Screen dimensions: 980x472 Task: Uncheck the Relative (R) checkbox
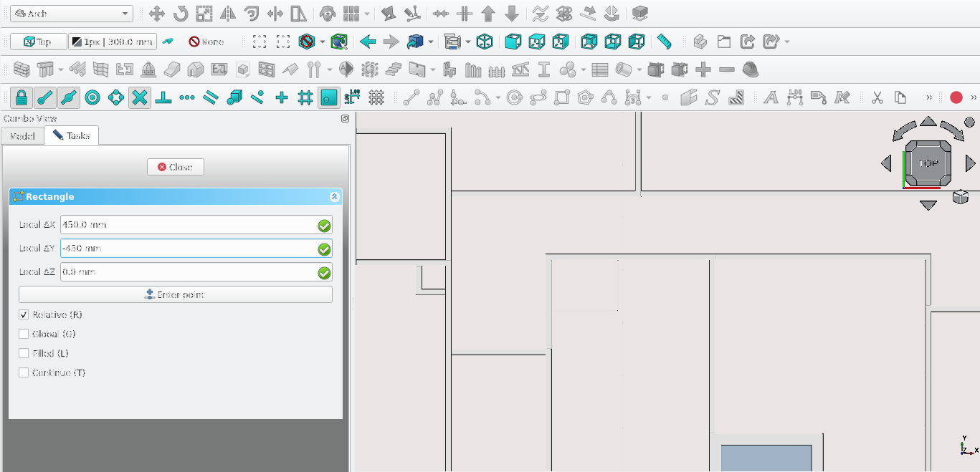click(x=24, y=315)
